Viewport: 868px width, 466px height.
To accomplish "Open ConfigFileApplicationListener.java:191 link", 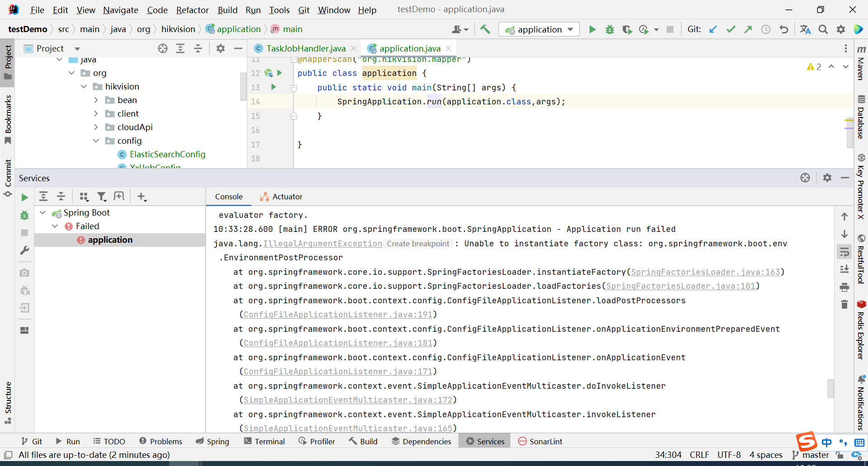I will coord(338,314).
